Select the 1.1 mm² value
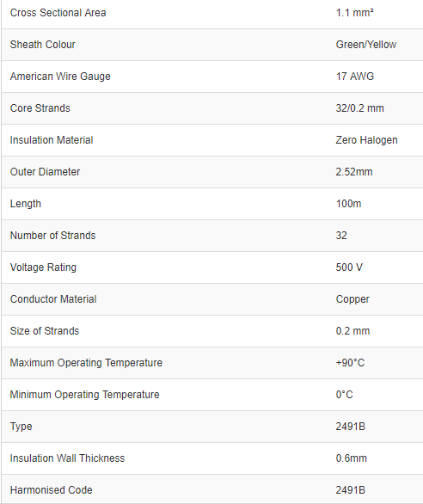The height and width of the screenshot is (504, 423). coord(354,13)
